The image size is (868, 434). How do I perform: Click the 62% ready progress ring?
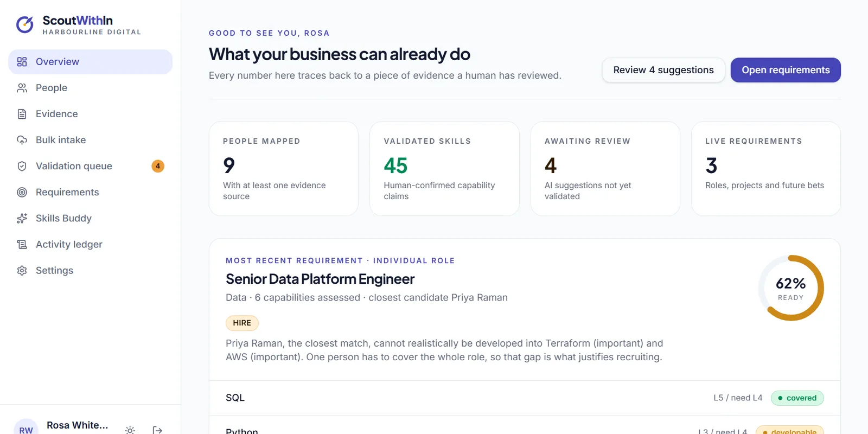pos(791,288)
